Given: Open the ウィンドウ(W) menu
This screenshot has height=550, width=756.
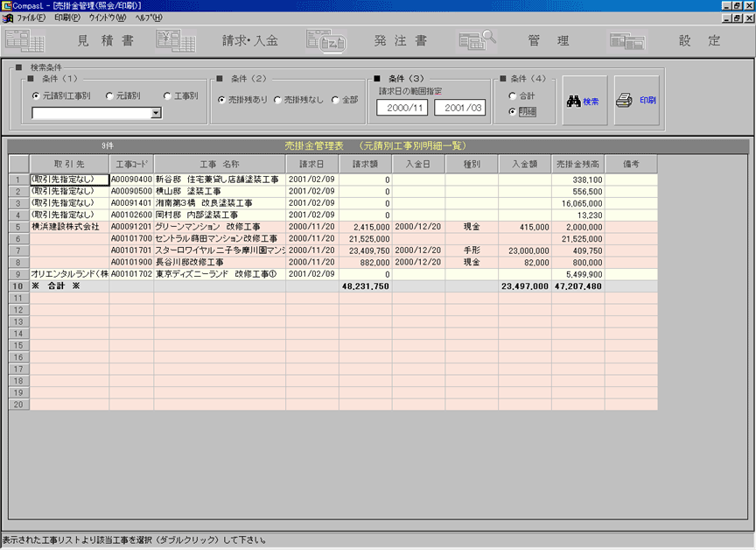Looking at the screenshot, I should tap(107, 18).
